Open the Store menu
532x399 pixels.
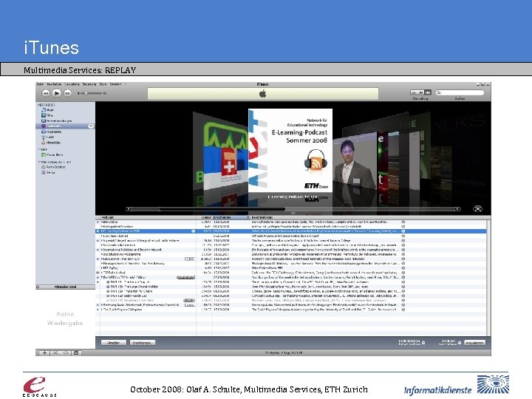[103, 84]
